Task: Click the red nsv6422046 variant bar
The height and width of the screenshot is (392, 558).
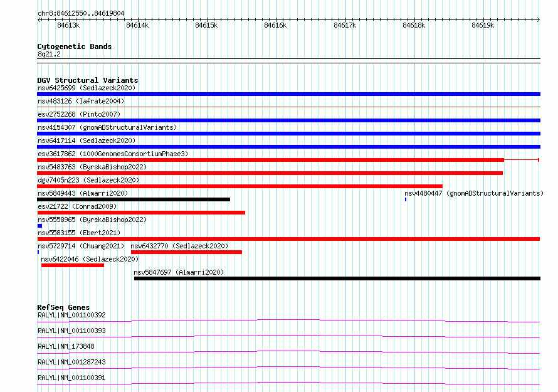Action: tap(73, 265)
